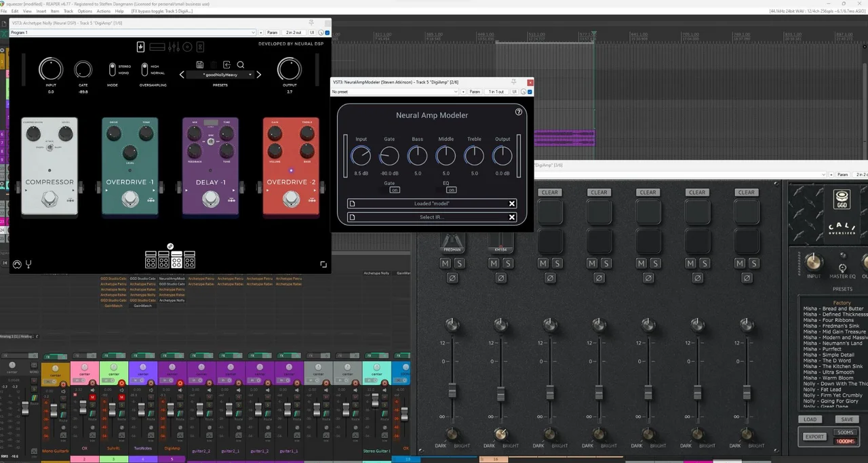The width and height of the screenshot is (868, 463).
Task: Open preset search magnifier in Archetype Nolly
Action: pos(241,64)
